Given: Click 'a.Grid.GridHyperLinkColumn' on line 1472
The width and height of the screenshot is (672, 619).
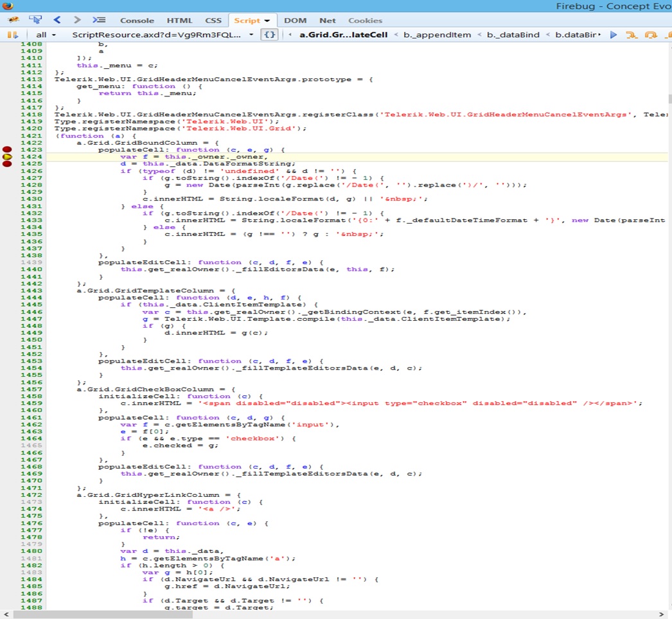Looking at the screenshot, I should tap(148, 495).
